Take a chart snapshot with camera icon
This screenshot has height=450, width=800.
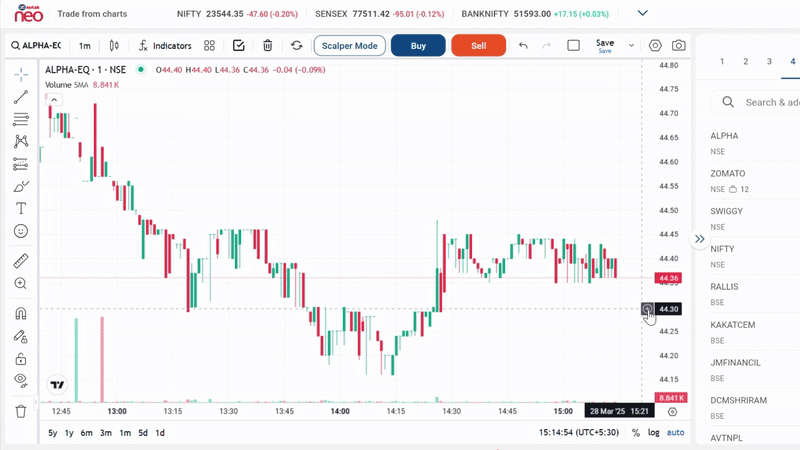[x=679, y=46]
